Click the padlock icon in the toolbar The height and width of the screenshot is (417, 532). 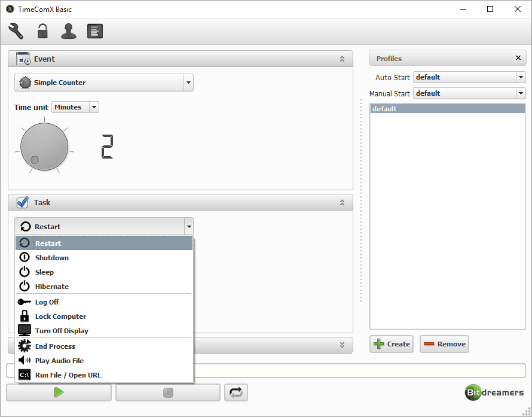(42, 31)
